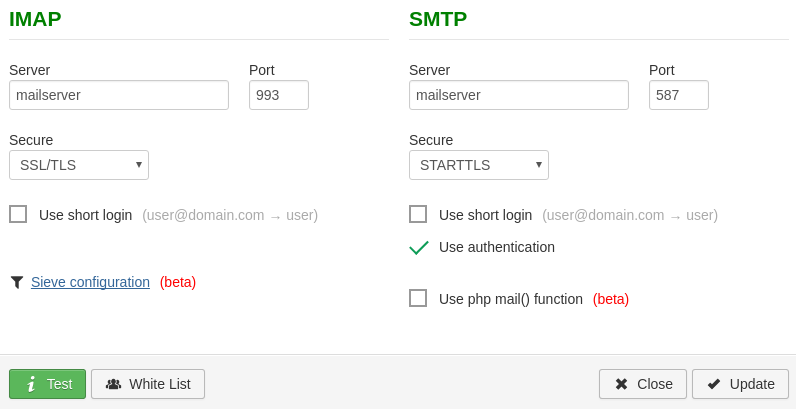Viewport: 796px width, 409px height.
Task: Click the checkmark icon on Update button
Action: tap(714, 384)
